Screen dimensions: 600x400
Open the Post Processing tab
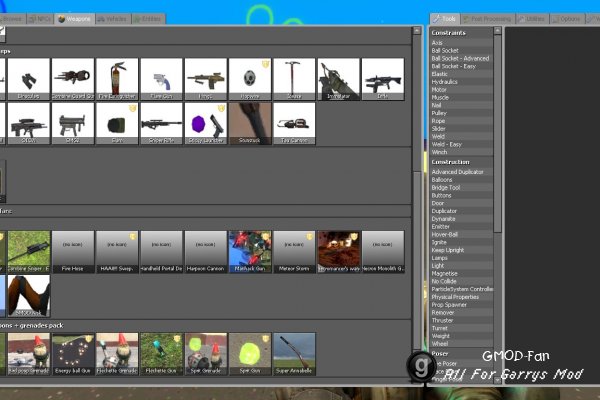click(x=487, y=19)
